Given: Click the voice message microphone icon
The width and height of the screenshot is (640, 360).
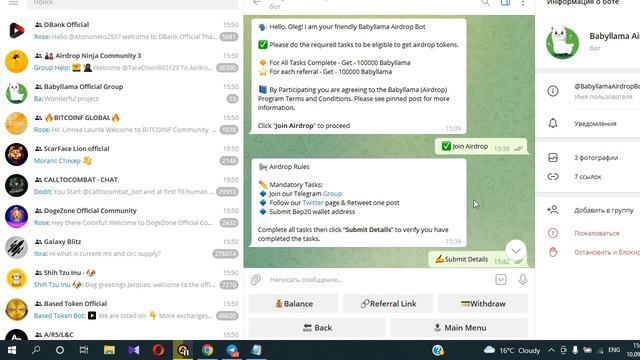Looking at the screenshot, I should [523, 280].
